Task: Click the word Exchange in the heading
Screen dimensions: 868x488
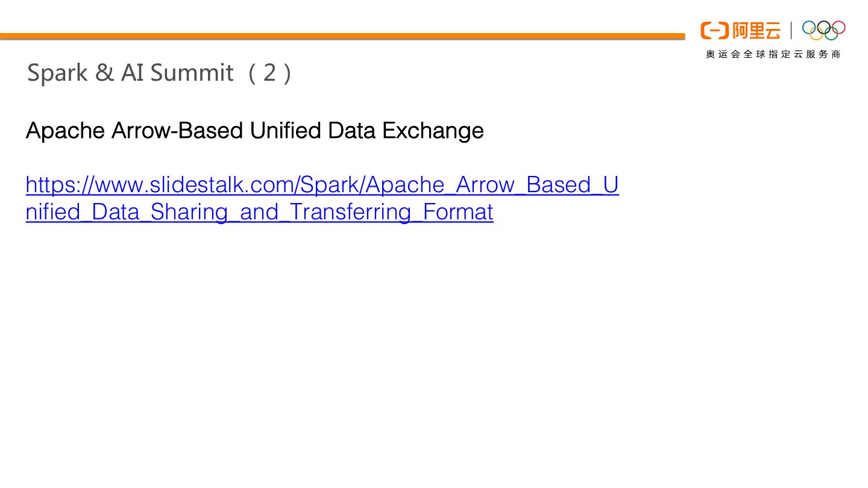Action: pyautogui.click(x=432, y=131)
